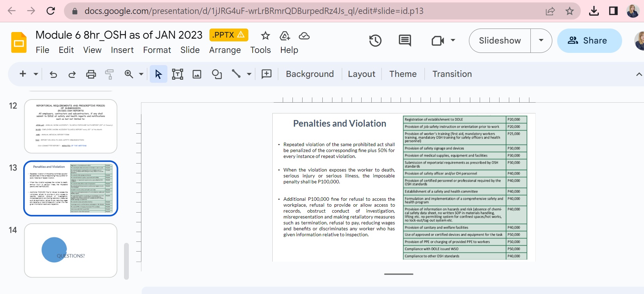Undo the last action
This screenshot has width=644, height=294.
coord(53,74)
